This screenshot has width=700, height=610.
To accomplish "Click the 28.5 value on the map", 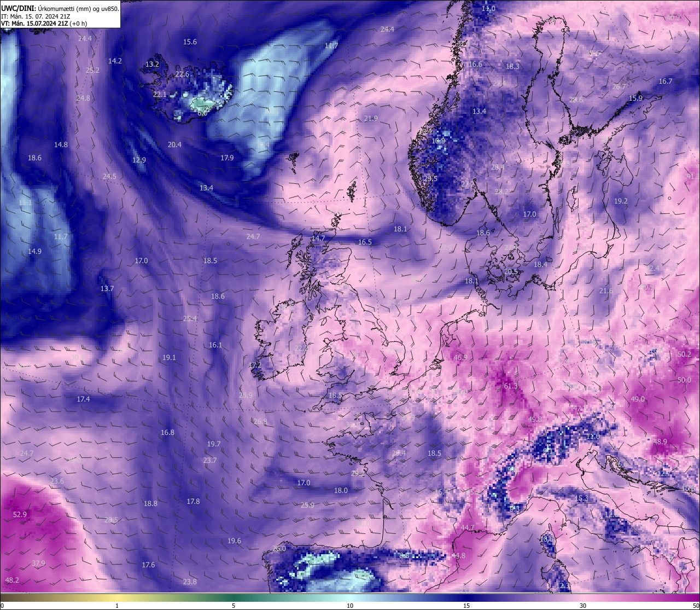I will (x=111, y=520).
